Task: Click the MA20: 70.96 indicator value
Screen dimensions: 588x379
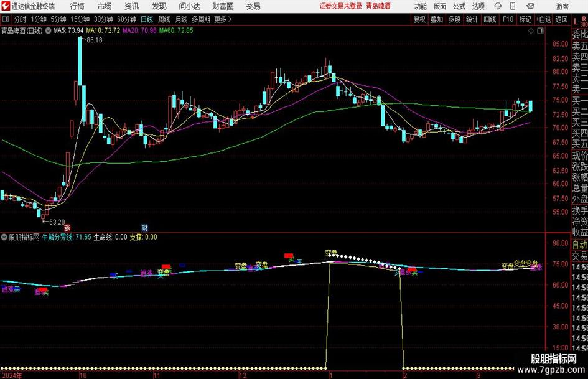Action: tap(139, 30)
